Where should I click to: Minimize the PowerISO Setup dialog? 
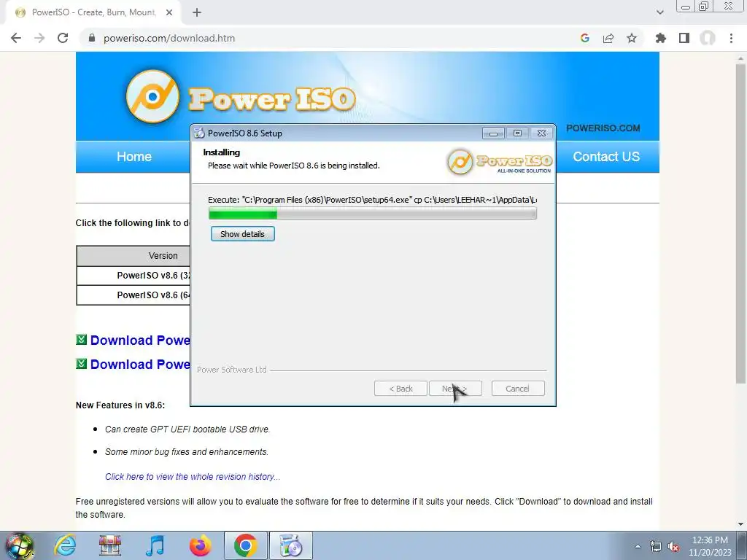pos(493,133)
